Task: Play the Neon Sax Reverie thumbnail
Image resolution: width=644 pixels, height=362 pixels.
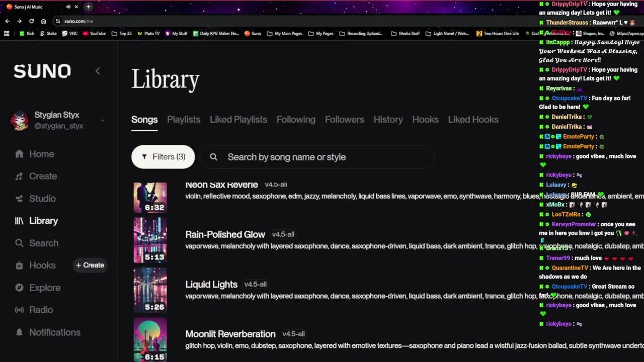Action: tap(150, 198)
